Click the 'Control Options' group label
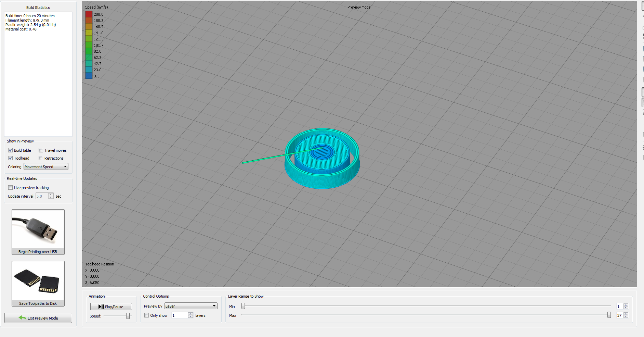The width and height of the screenshot is (644, 337). click(156, 296)
